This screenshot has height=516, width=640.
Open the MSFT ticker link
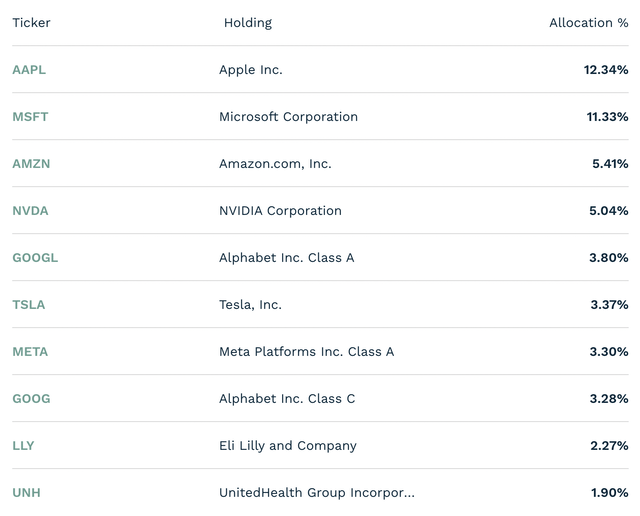[30, 117]
